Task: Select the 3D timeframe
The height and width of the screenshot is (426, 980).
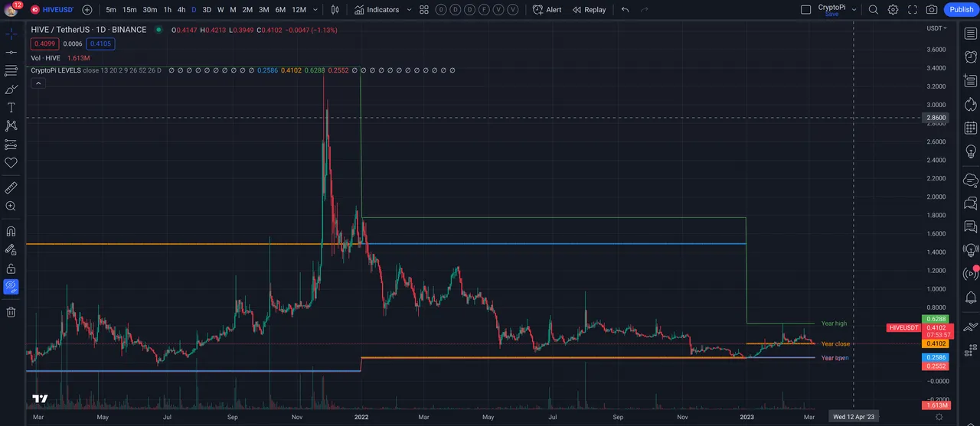Action: (x=207, y=10)
